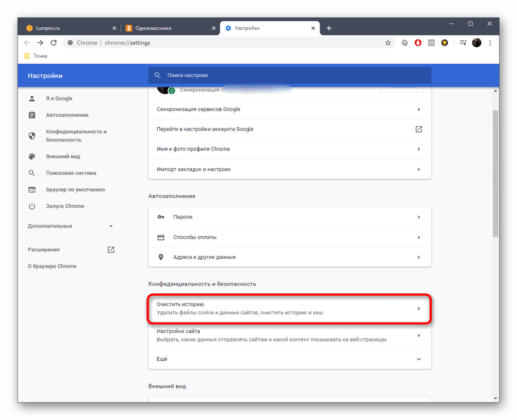The height and width of the screenshot is (420, 517).
Task: Expand the Ещё row in privacy section
Action: click(x=290, y=359)
